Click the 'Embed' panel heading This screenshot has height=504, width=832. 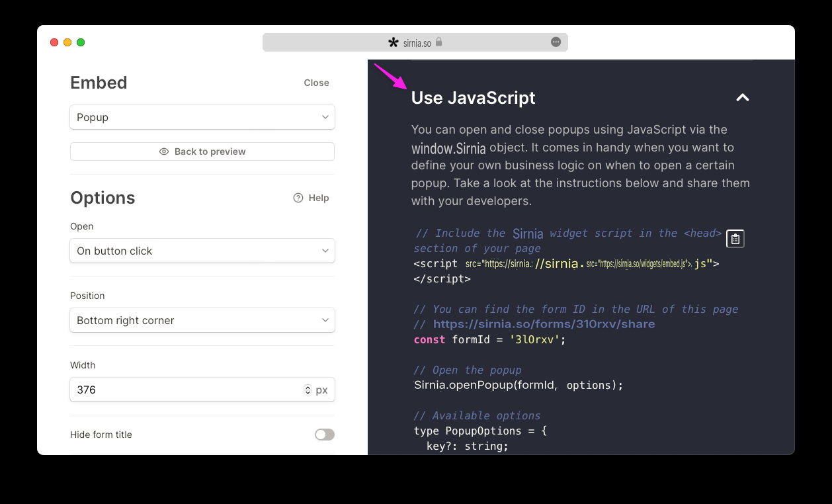coord(99,83)
